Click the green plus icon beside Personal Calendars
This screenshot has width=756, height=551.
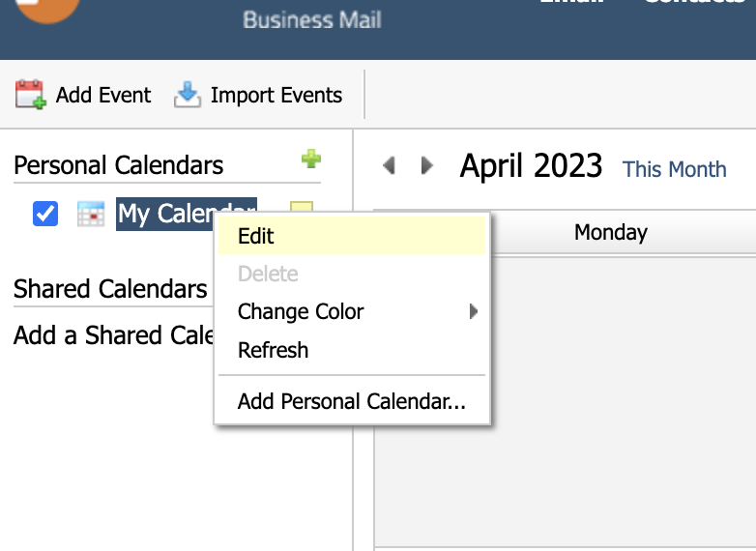pyautogui.click(x=311, y=159)
